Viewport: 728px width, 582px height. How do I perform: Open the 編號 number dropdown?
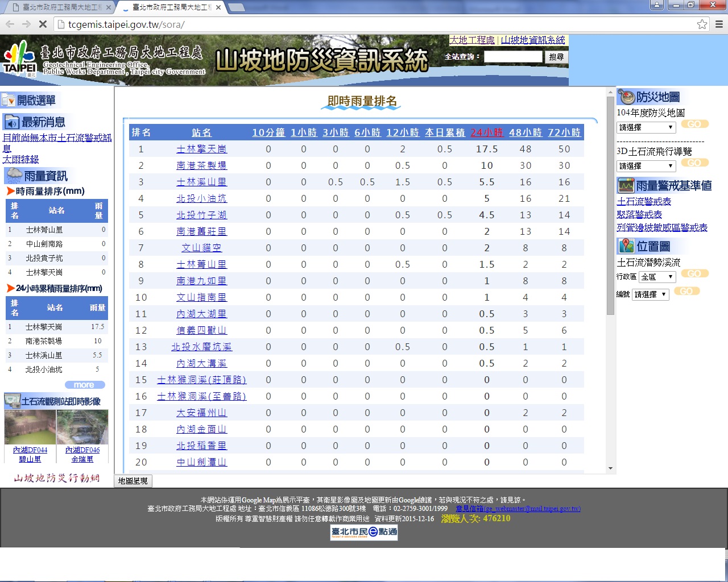[651, 294]
